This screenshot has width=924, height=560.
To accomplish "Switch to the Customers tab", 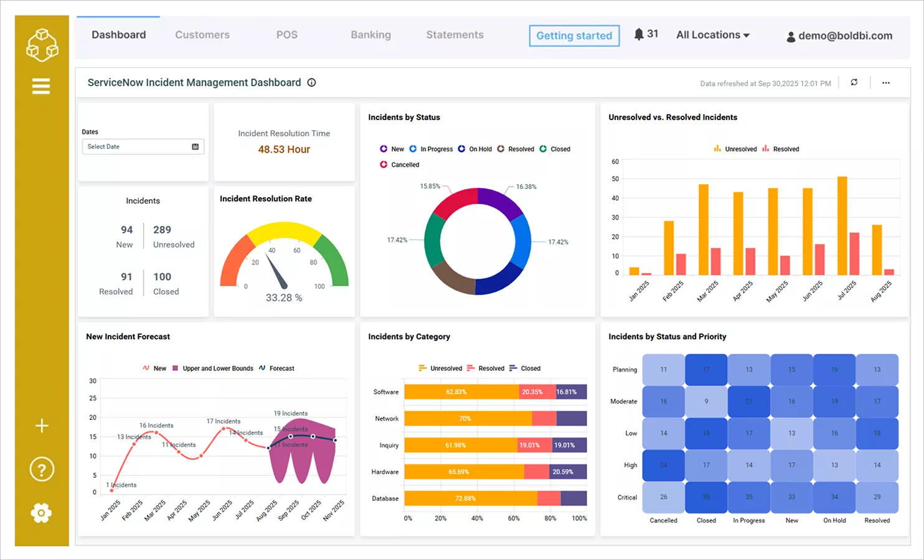I will point(202,35).
